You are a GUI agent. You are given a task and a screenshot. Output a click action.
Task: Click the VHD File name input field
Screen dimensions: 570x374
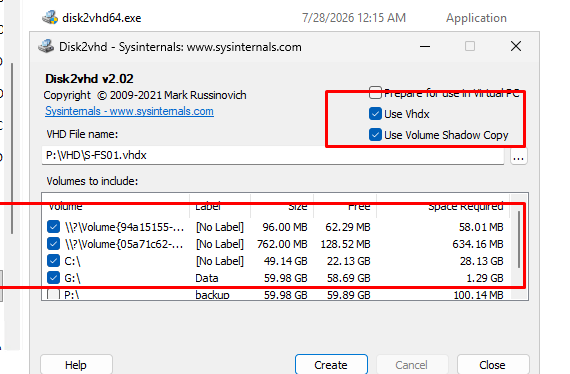point(273,156)
